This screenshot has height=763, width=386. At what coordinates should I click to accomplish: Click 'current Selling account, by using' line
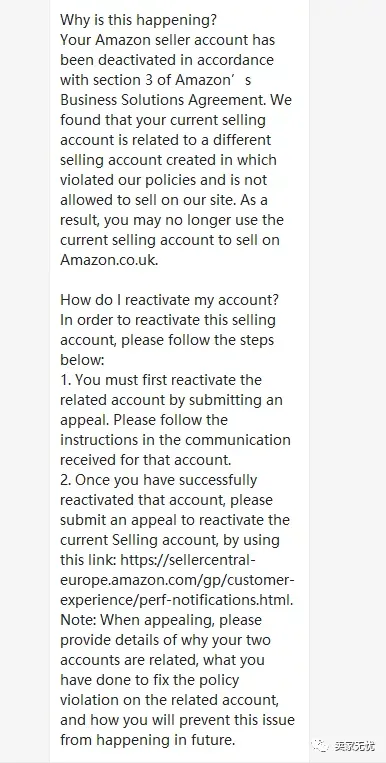pos(170,540)
